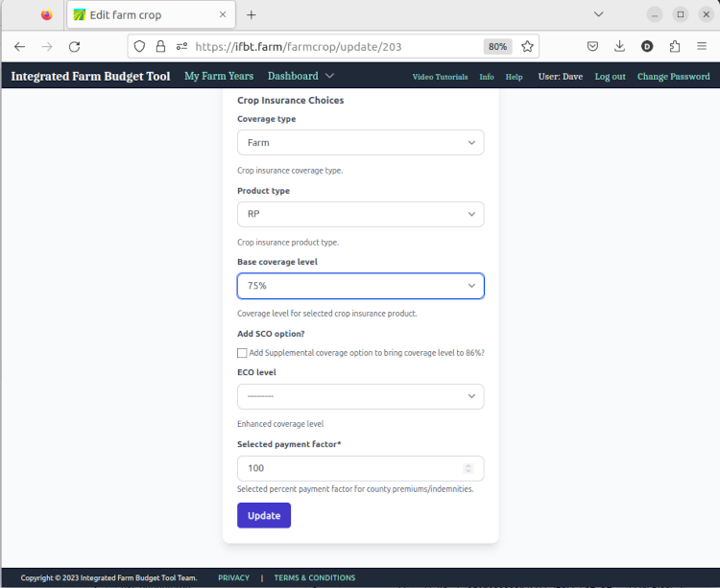Open the tracking protection shield icon
The height and width of the screenshot is (588, 720).
[x=139, y=46]
